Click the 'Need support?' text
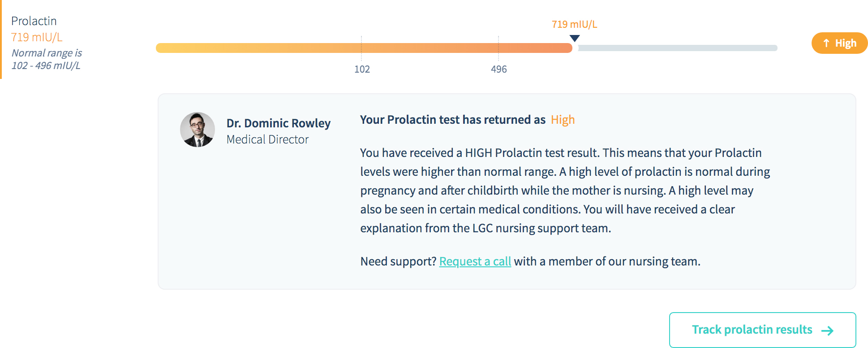 398,261
